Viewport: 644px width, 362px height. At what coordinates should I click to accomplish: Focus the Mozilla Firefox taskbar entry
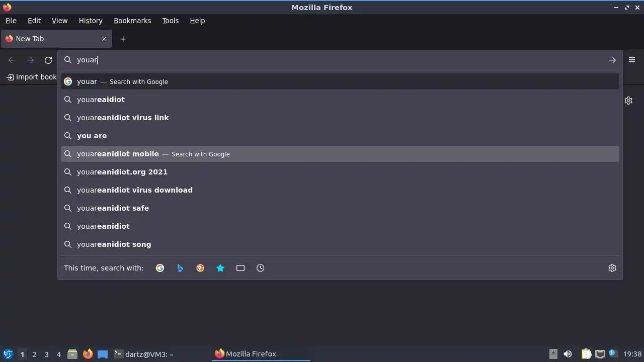(262, 354)
